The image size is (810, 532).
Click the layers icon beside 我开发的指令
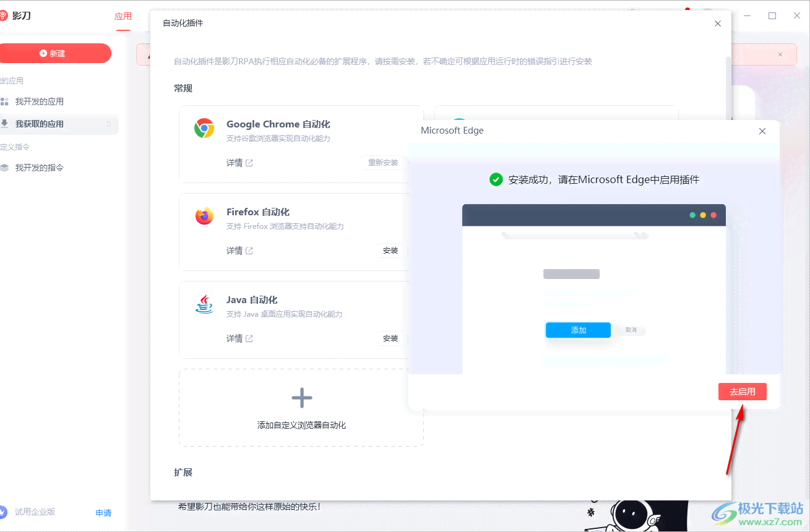pyautogui.click(x=4, y=168)
